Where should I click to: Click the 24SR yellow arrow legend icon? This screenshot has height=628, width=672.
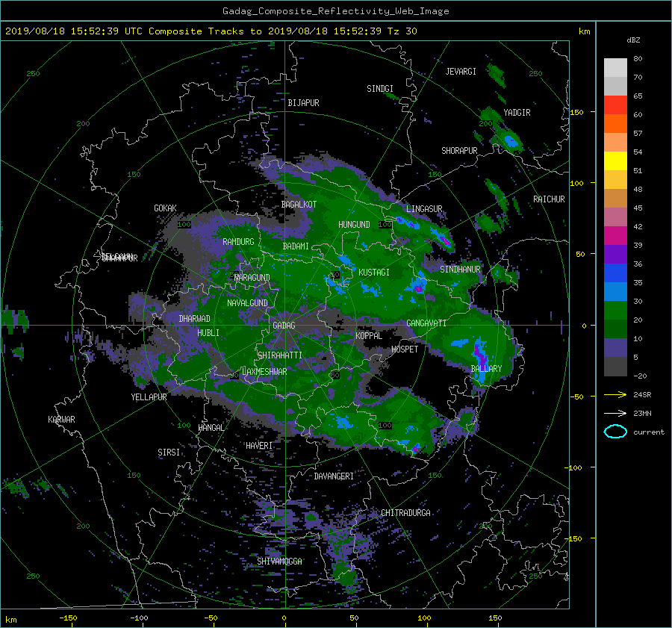(x=615, y=394)
